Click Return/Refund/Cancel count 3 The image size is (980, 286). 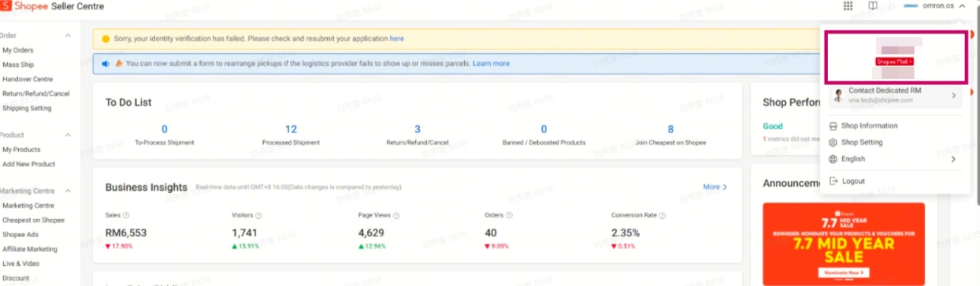418,129
